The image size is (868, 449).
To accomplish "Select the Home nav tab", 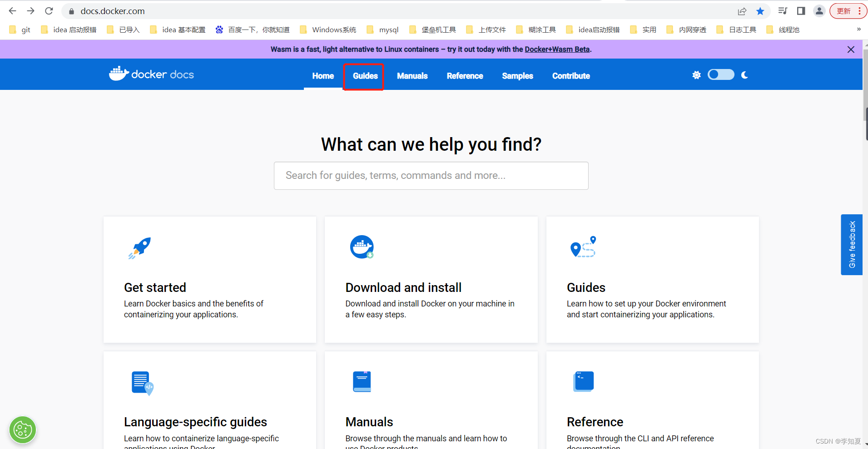I will [x=323, y=76].
